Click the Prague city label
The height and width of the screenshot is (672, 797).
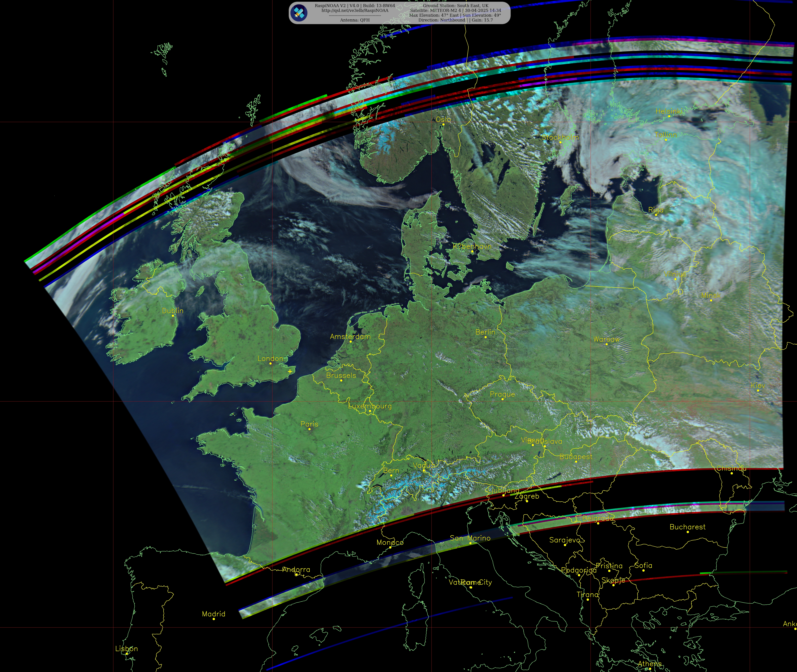(502, 394)
